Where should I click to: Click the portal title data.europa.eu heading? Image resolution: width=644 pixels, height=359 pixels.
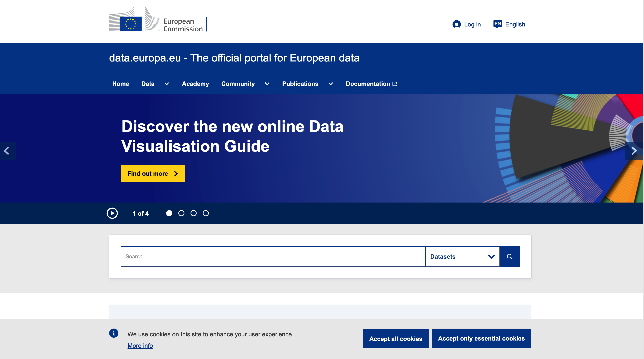(x=234, y=58)
